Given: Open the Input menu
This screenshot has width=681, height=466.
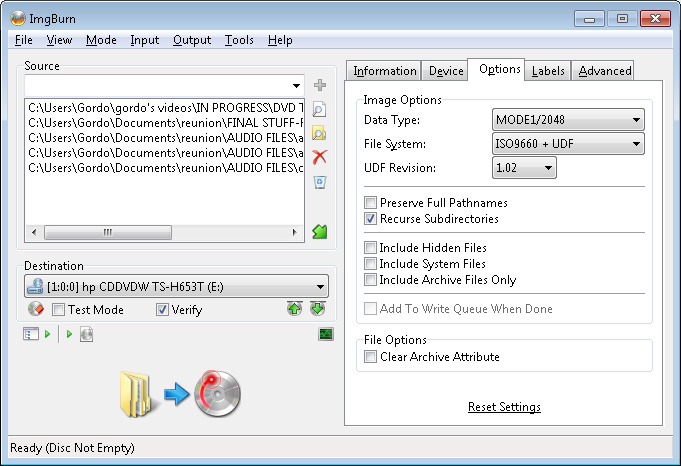Looking at the screenshot, I should [145, 40].
